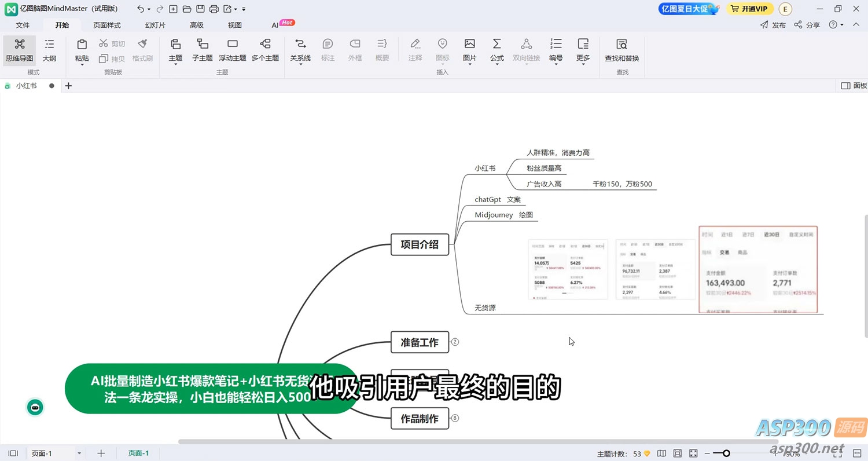868x461 pixels.
Task: Expand the 作品制作 branch node
Action: pos(455,418)
